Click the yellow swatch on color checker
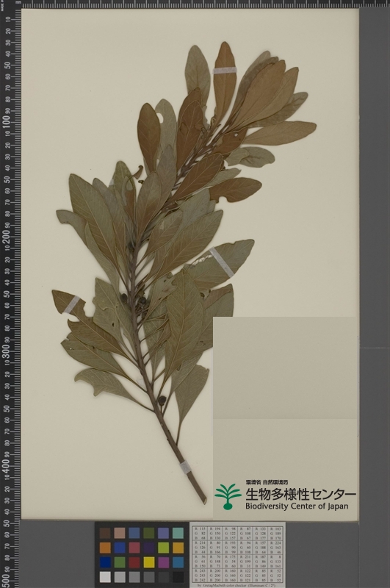The height and width of the screenshot is (588, 390). click(x=149, y=562)
